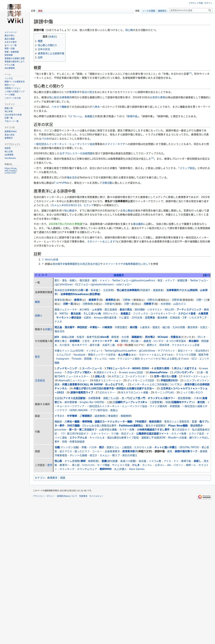The image size is (215, 644).
Task: Open 全ページ一覧 sidebar link
Action: pos(11,45)
